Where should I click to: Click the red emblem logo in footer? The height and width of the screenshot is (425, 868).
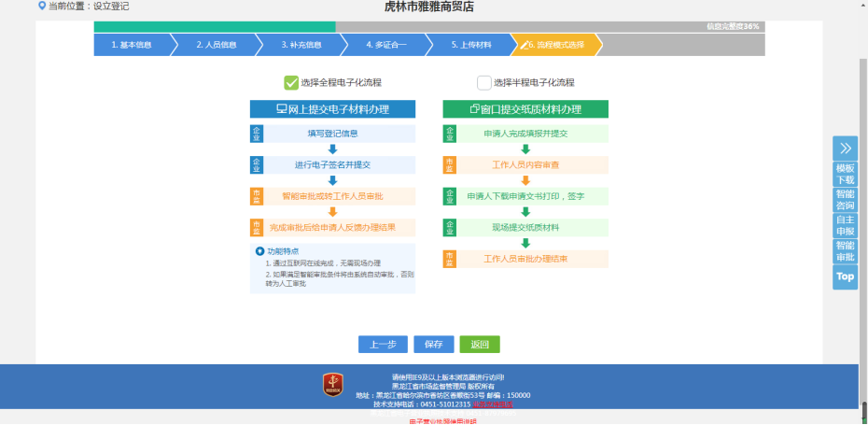point(332,385)
